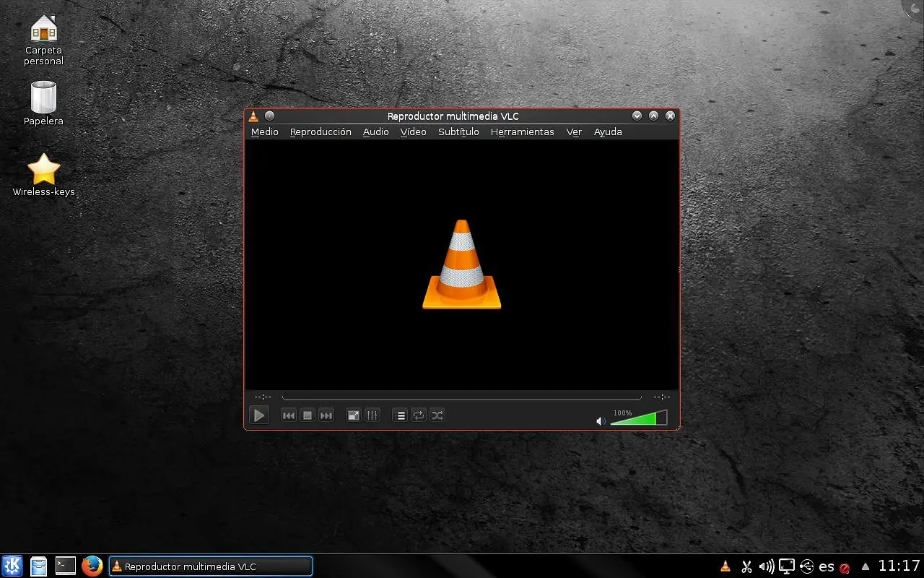
Task: Open the USB device notifier tray icon
Action: 807,566
